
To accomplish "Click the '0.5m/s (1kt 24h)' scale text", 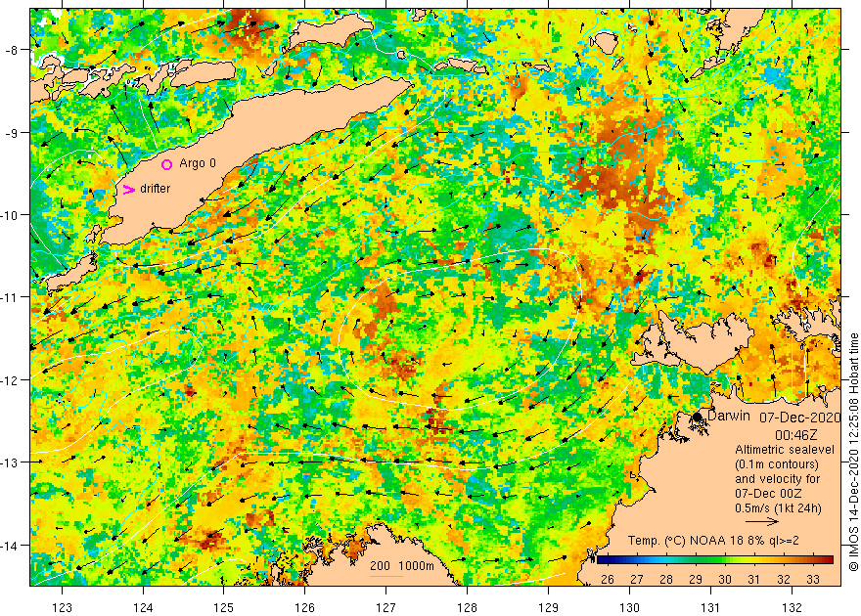I will tap(778, 508).
